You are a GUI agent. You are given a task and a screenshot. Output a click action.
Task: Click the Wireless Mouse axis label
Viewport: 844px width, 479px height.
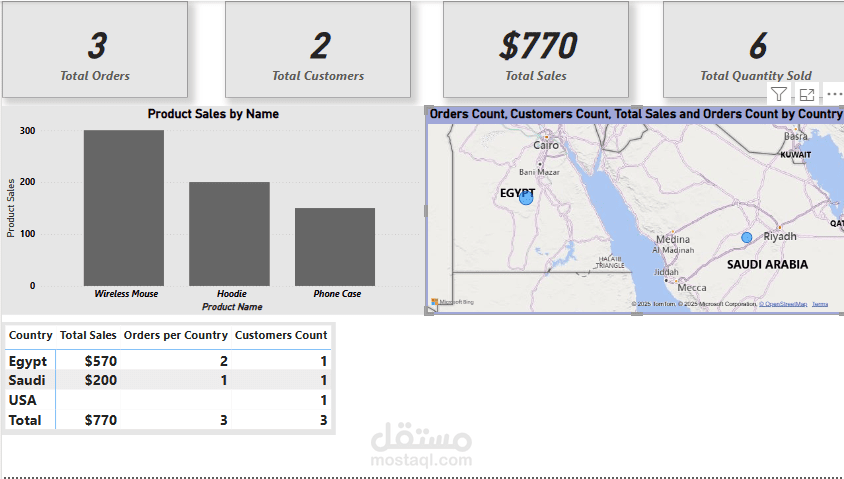[x=126, y=294]
